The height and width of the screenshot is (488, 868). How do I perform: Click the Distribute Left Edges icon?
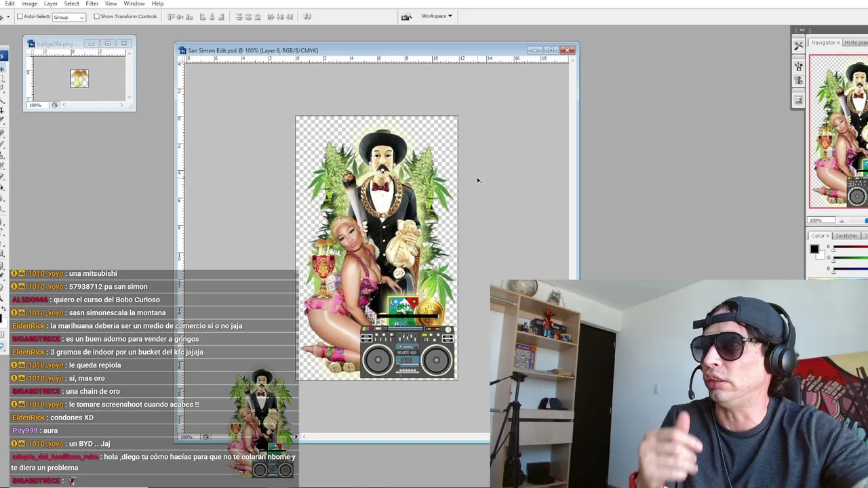271,16
